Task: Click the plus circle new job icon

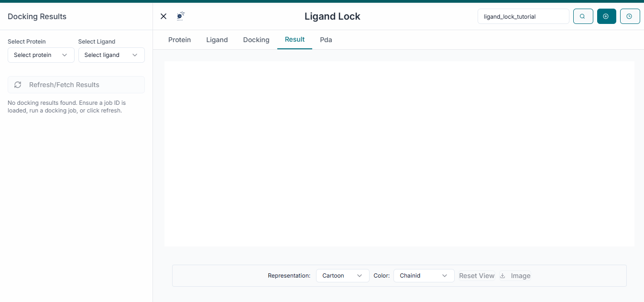Action: click(606, 16)
